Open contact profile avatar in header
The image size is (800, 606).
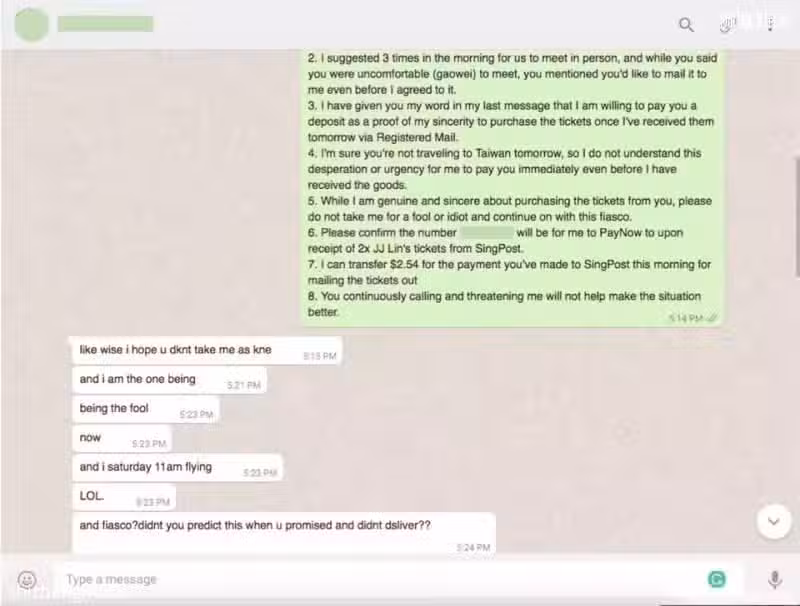[x=32, y=24]
